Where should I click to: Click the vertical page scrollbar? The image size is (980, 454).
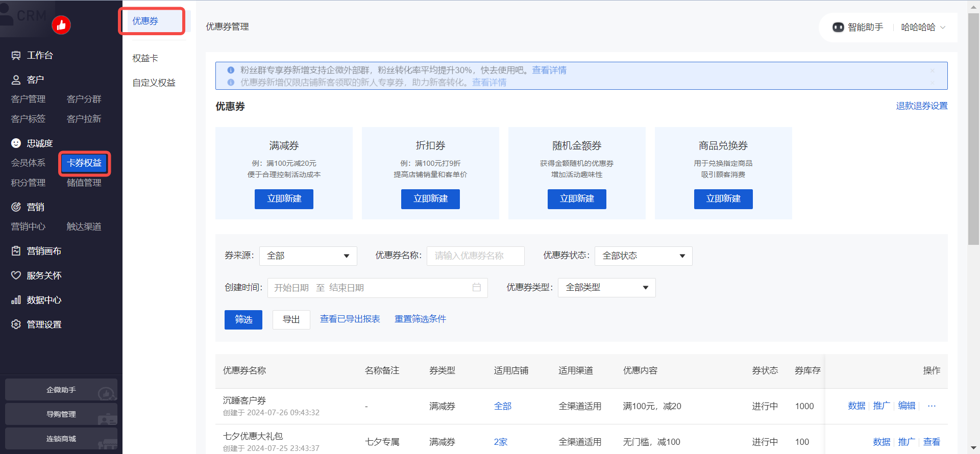973,129
